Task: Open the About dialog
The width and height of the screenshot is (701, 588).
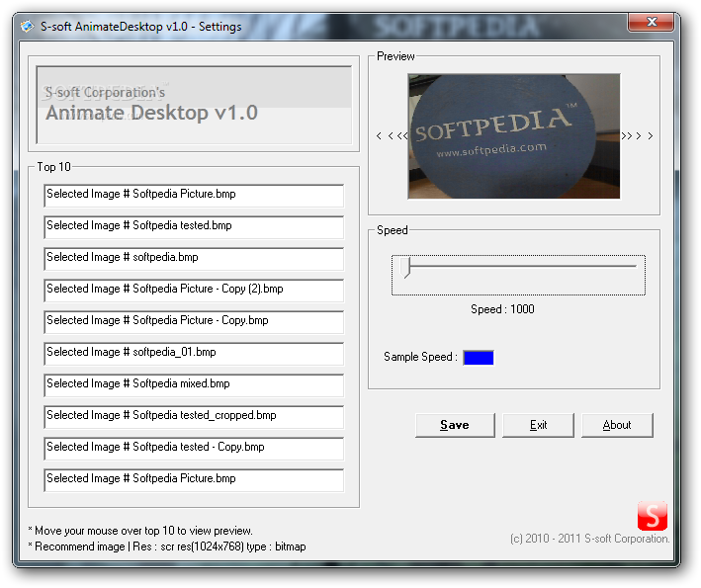Action: coord(617,425)
